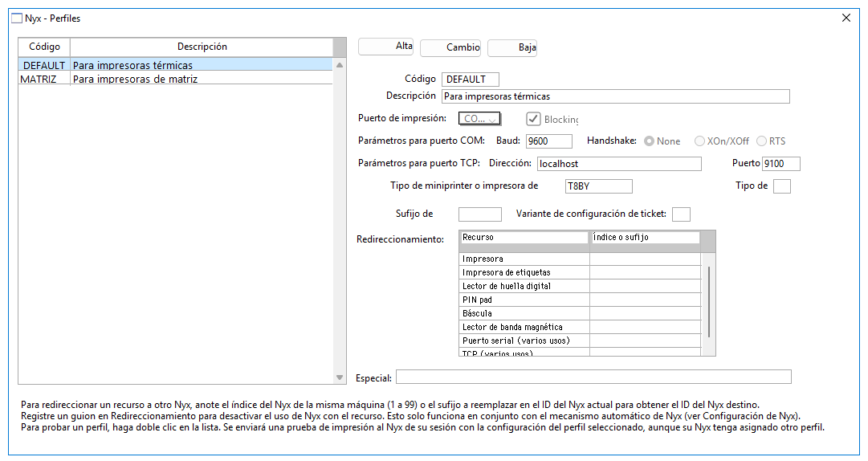This screenshot has height=461, width=868.
Task: Click the index cell for Impresora
Action: (x=646, y=259)
